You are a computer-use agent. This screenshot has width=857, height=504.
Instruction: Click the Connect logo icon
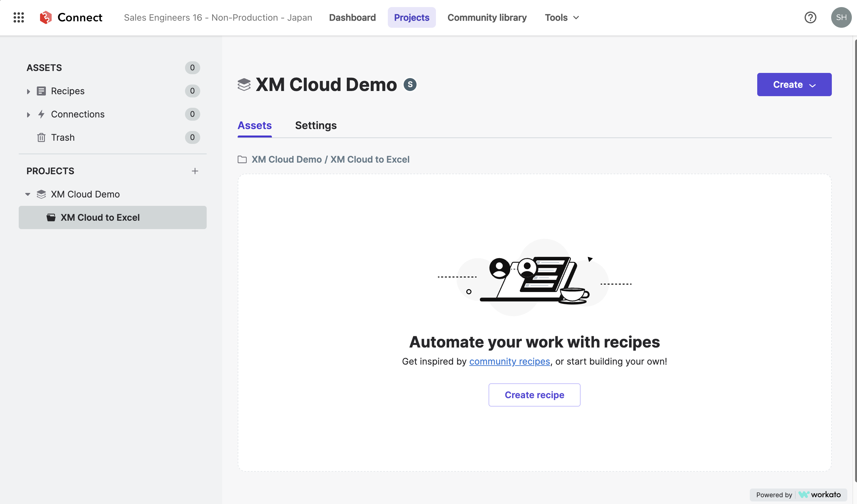46,17
